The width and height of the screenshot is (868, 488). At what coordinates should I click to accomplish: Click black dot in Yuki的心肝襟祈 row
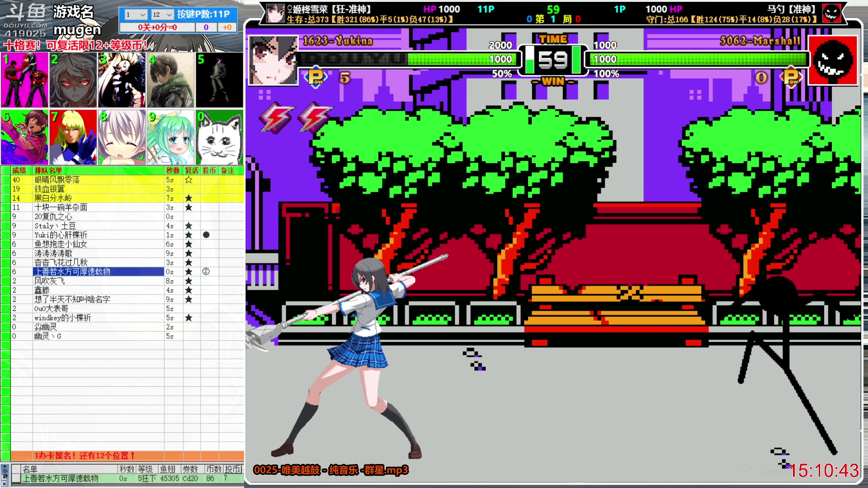click(x=206, y=235)
